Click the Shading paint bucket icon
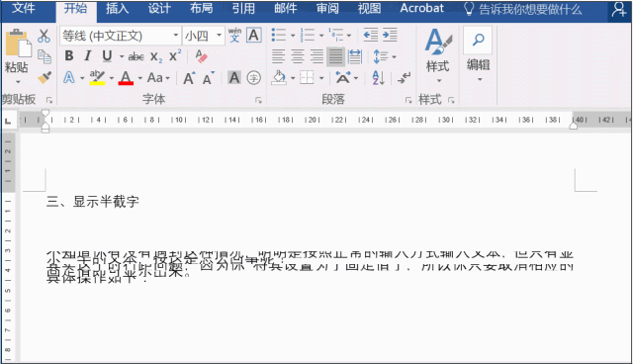The height and width of the screenshot is (364, 633). click(x=279, y=77)
